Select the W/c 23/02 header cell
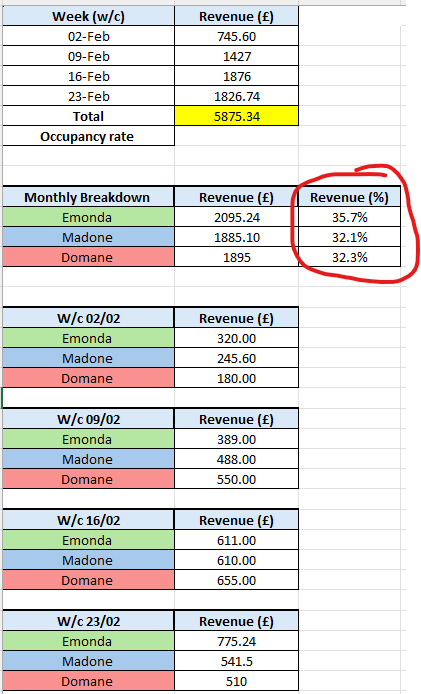Screen dimensions: 421x694 pos(88,621)
